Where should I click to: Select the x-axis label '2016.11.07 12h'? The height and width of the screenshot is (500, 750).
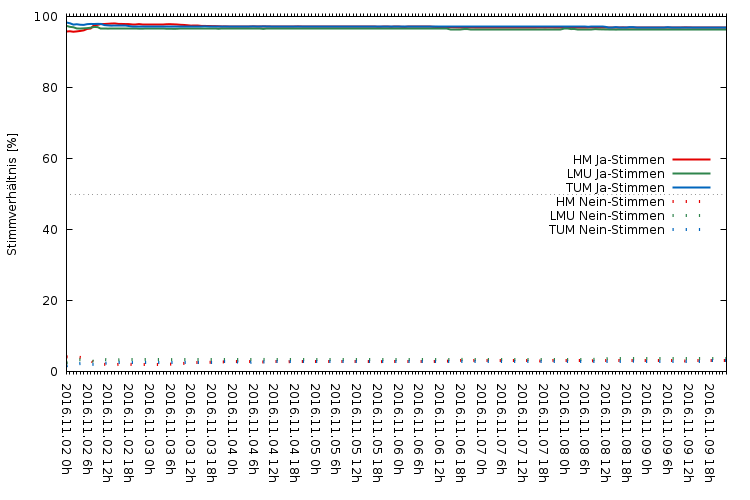[522, 433]
